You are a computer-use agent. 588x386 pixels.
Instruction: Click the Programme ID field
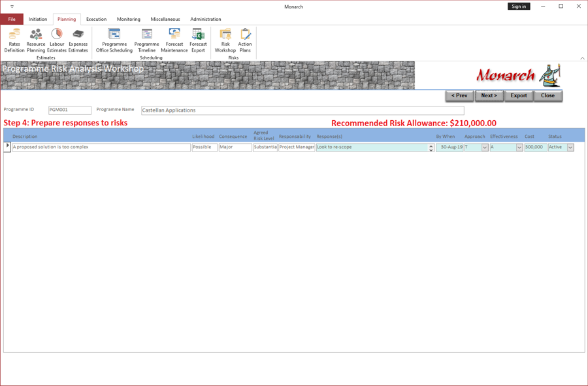(70, 110)
